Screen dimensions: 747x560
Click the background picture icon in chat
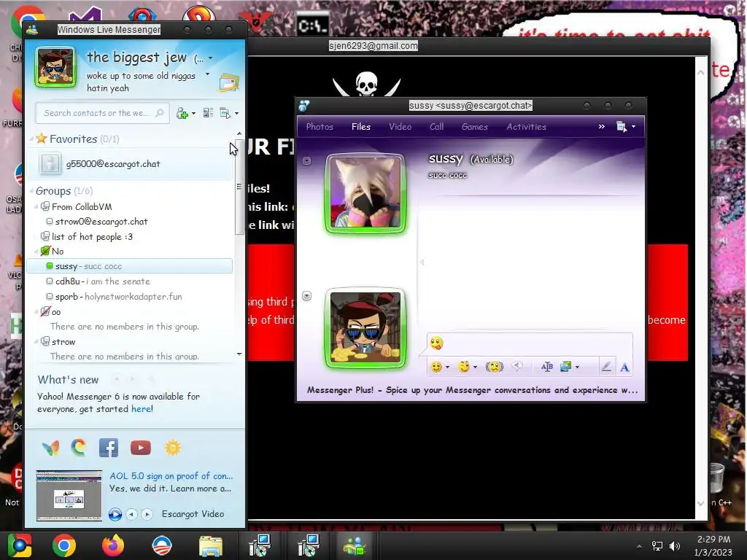tap(565, 367)
